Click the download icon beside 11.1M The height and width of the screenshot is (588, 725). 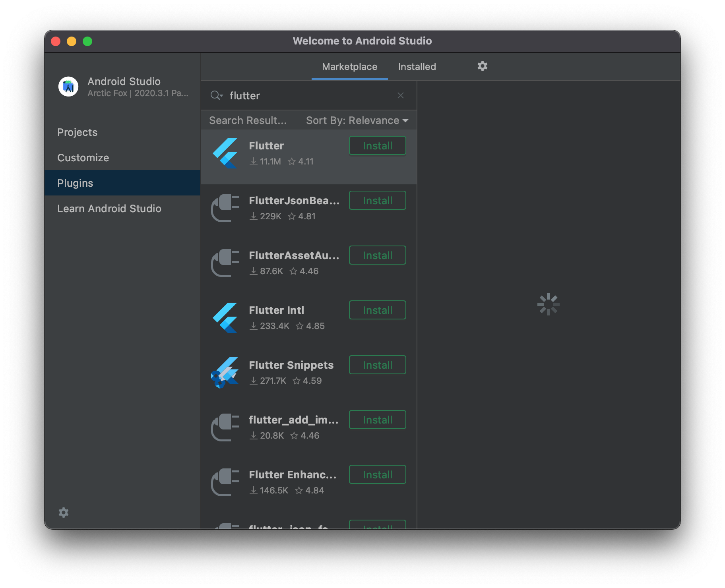tap(254, 161)
